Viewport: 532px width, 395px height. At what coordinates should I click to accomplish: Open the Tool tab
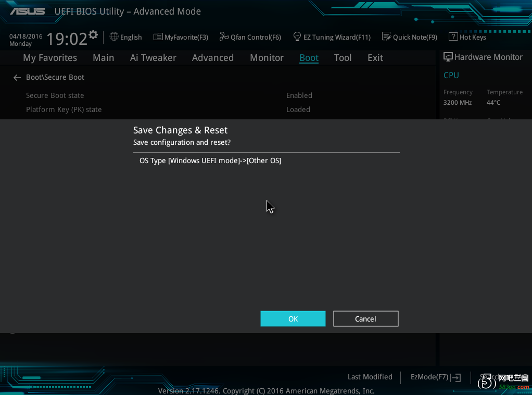point(343,58)
